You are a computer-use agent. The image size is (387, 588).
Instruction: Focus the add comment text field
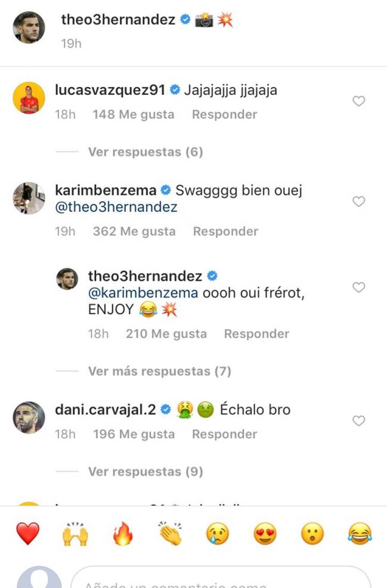221,580
